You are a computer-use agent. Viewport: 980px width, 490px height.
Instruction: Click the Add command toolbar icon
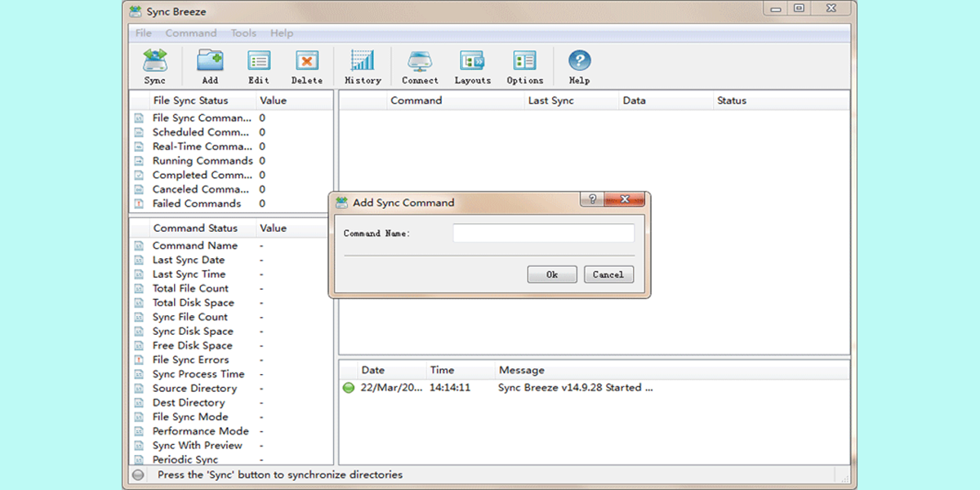(210, 61)
